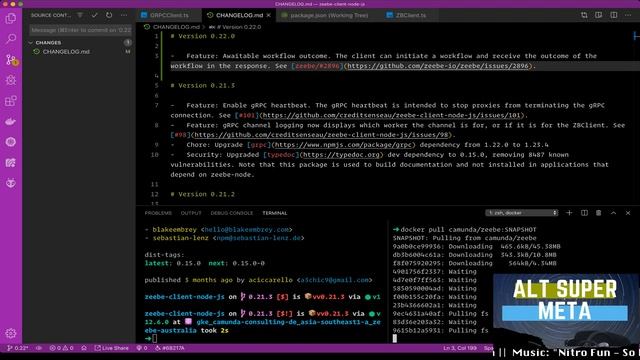Open the Explorer view in activity bar

[x=11, y=19]
